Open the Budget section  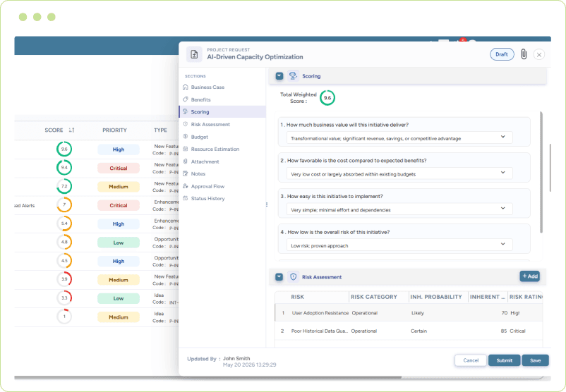tap(222, 137)
